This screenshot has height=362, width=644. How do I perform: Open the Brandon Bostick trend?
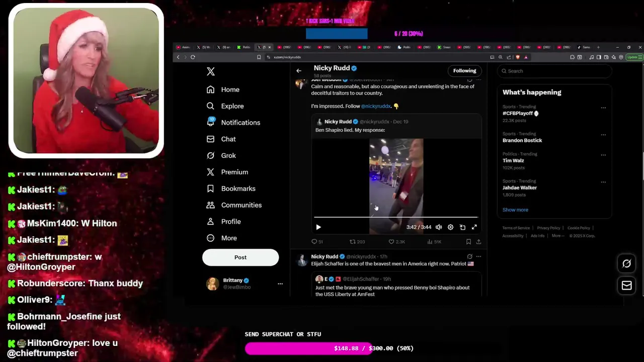pyautogui.click(x=522, y=140)
